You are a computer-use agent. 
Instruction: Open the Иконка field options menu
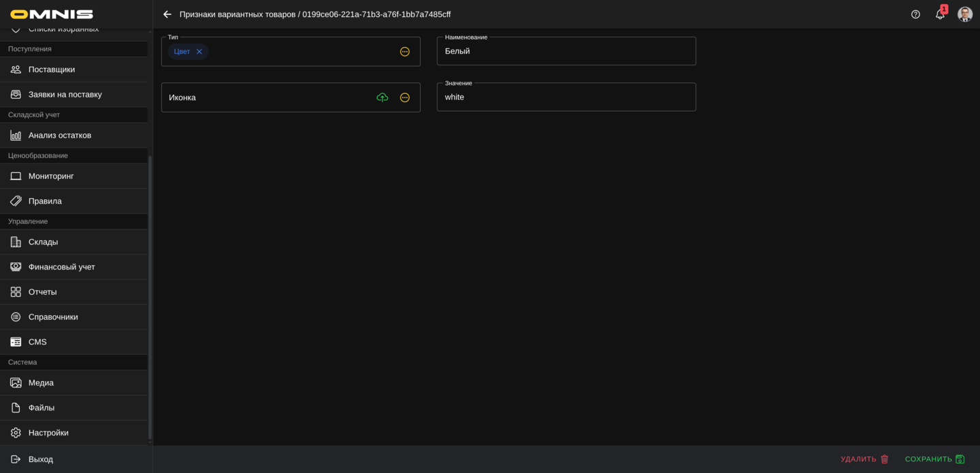(x=405, y=97)
